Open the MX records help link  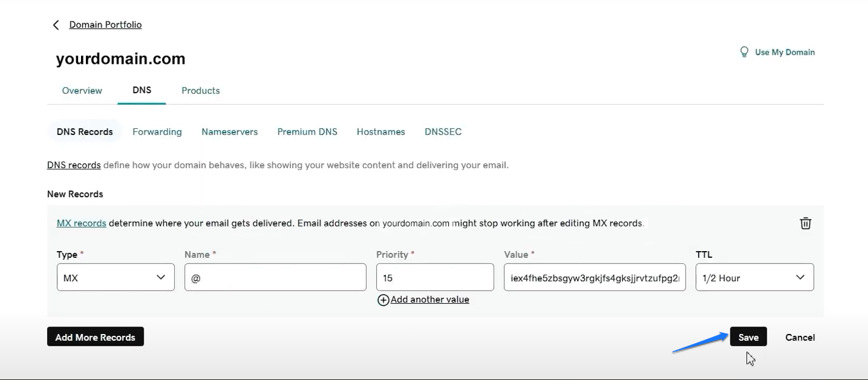coord(81,223)
